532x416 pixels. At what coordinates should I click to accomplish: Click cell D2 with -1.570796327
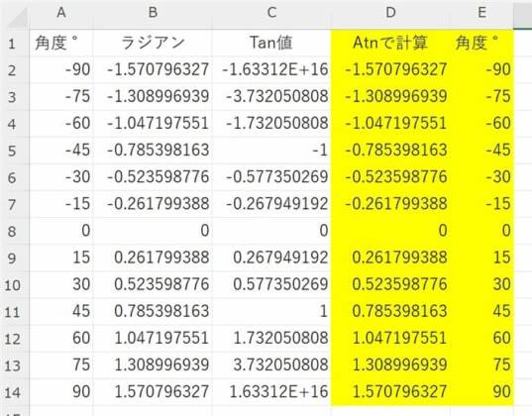(390, 70)
